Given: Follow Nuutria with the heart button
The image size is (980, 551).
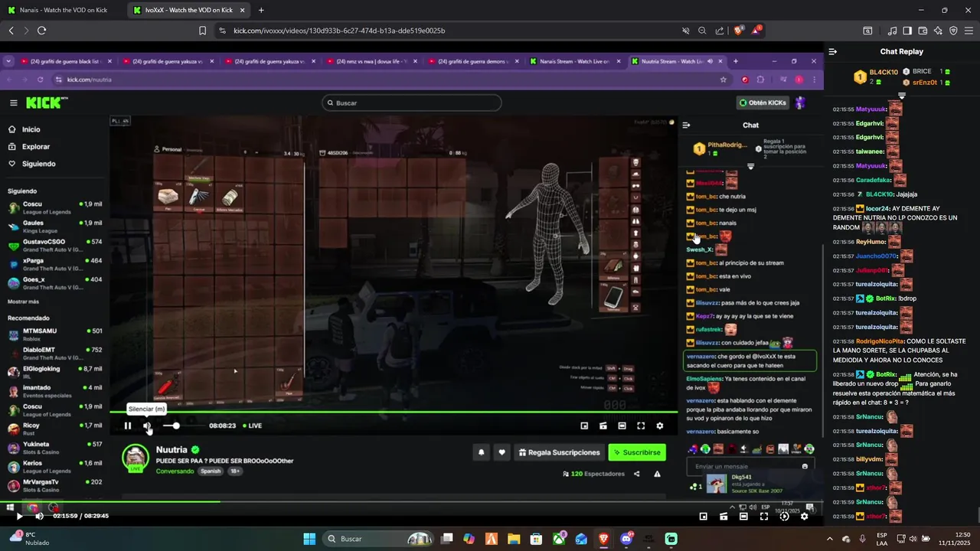Looking at the screenshot, I should pos(501,452).
